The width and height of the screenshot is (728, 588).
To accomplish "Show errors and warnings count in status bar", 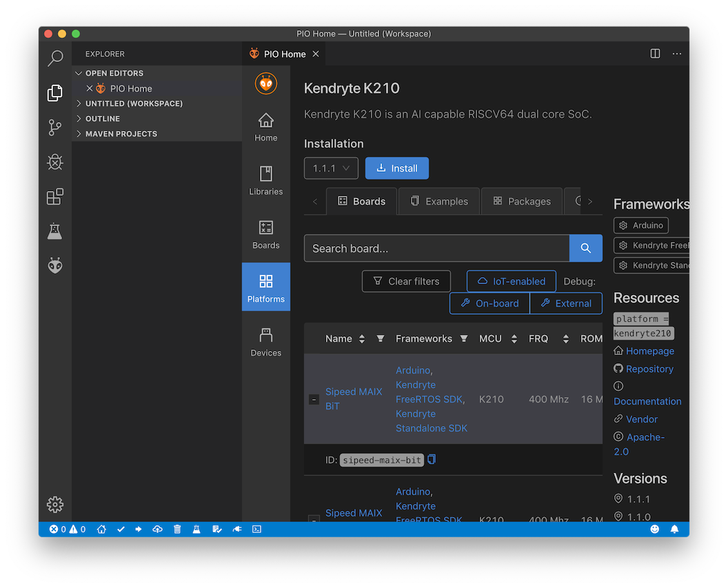I will tap(68, 529).
